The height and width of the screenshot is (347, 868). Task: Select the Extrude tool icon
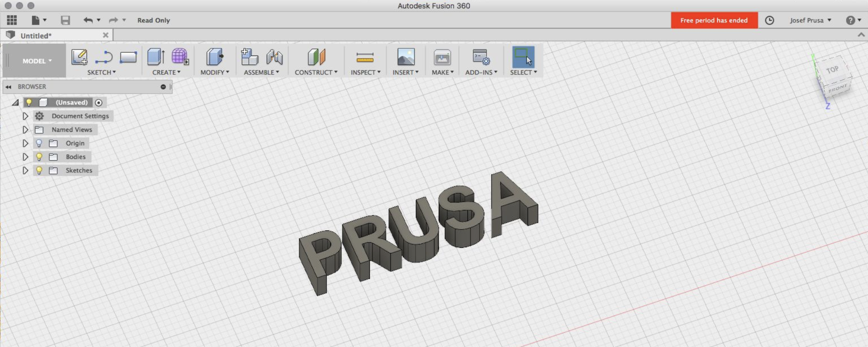(x=156, y=57)
